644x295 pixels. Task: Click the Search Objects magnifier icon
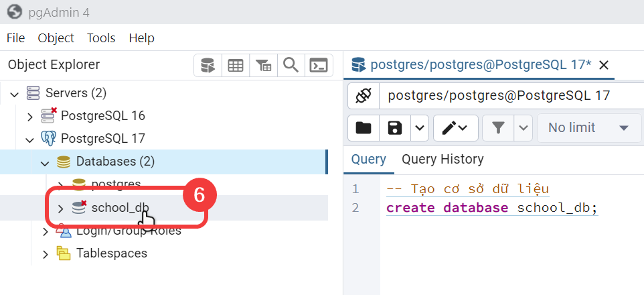291,66
